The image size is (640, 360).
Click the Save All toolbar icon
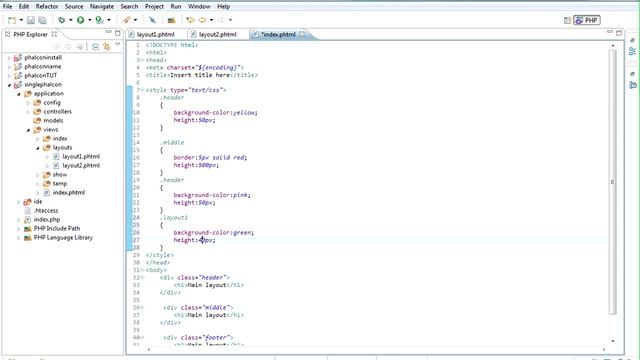pos(42,20)
